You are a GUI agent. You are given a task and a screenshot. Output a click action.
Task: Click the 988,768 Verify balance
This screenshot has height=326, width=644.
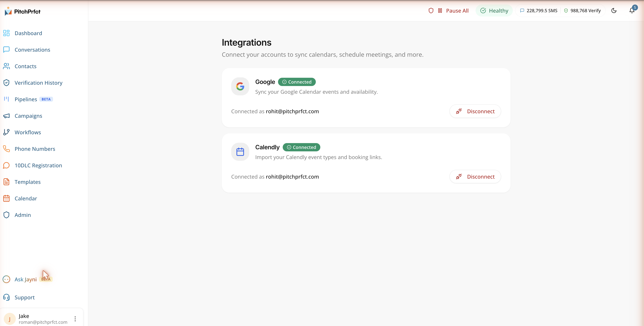point(585,11)
